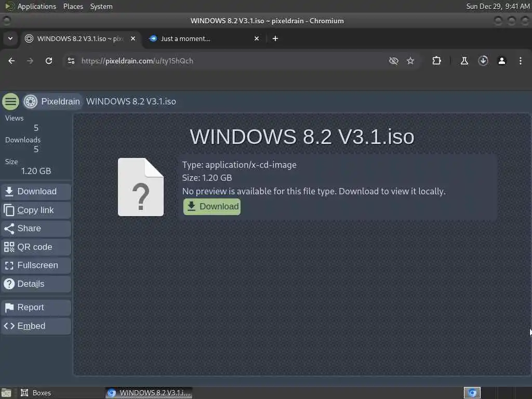Click the 1.20 GB value in sidebar
The width and height of the screenshot is (532, 399).
pyautogui.click(x=36, y=171)
